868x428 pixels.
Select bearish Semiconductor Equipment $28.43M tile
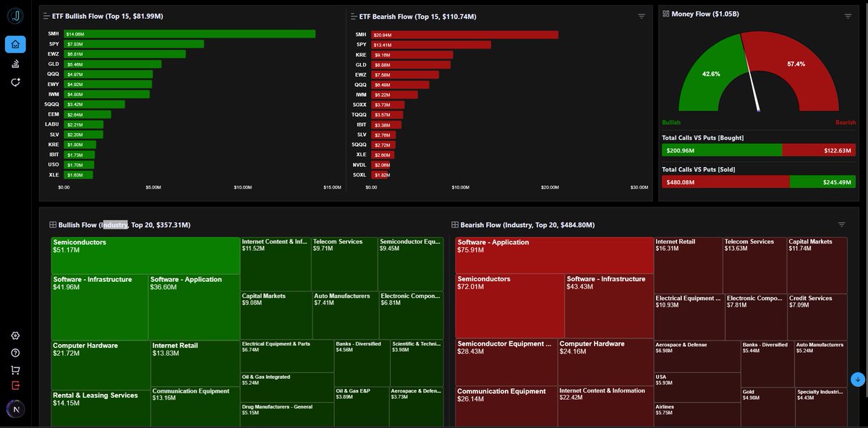click(x=506, y=362)
